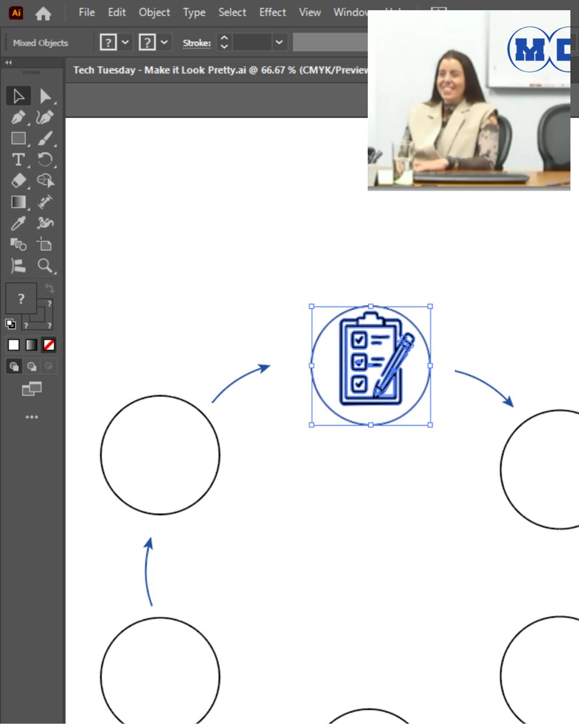Select the Measure tool
Screen dimensions: 579x728
46,202
